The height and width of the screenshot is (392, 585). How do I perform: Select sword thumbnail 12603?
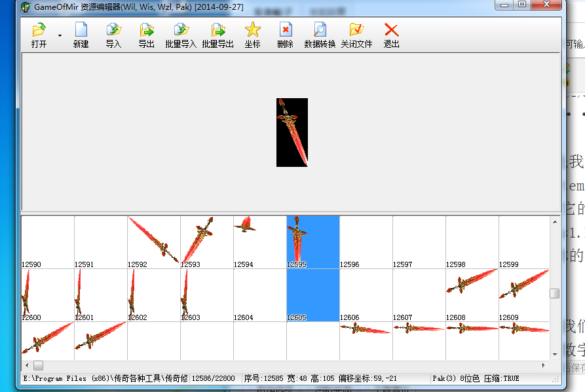[x=207, y=295]
